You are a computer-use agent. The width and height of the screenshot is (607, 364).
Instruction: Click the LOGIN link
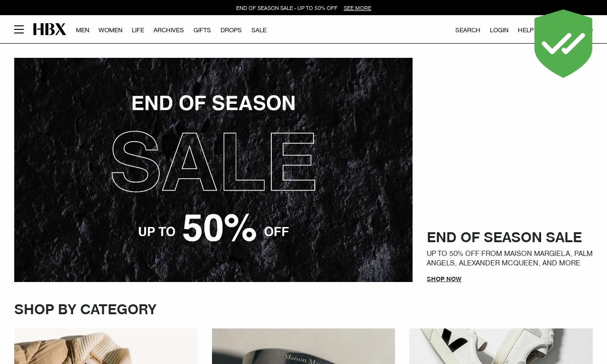click(499, 30)
